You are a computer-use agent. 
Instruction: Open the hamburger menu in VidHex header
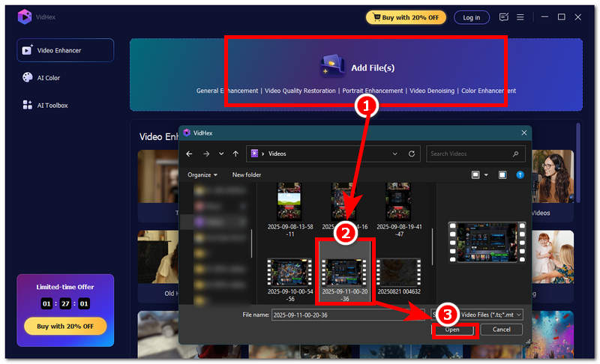(520, 16)
